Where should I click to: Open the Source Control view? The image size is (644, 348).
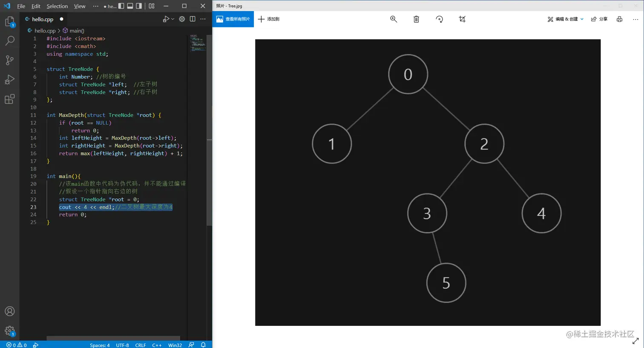click(9, 60)
